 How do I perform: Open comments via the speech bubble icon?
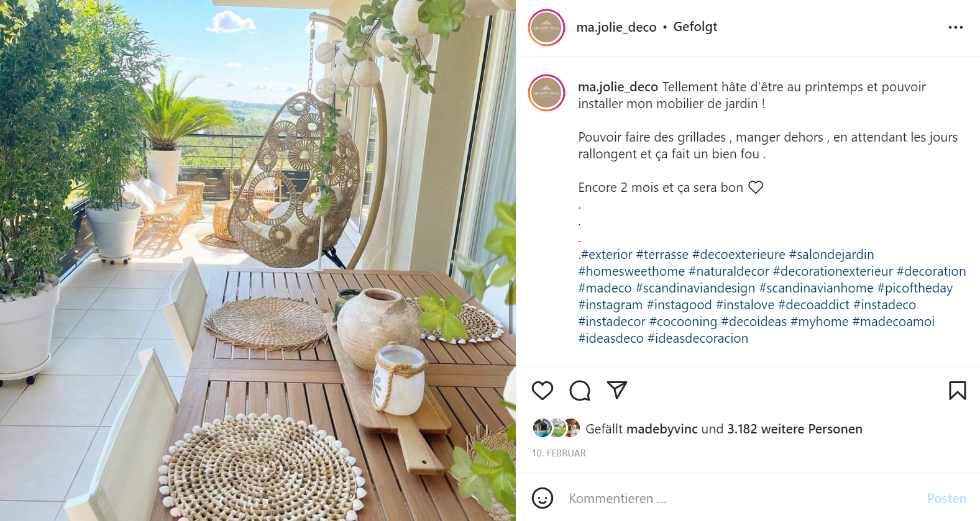click(x=580, y=391)
